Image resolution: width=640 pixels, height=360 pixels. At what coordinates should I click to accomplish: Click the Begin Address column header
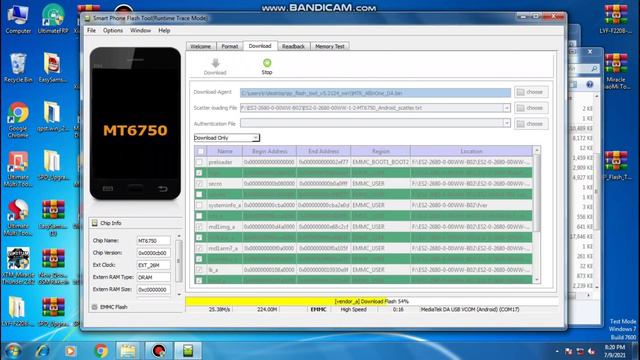coord(269,151)
